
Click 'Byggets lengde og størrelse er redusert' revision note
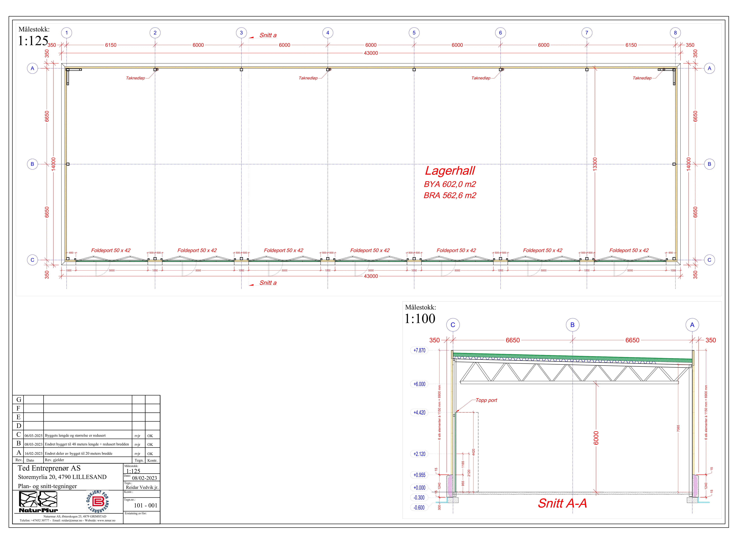pyautogui.click(x=75, y=436)
